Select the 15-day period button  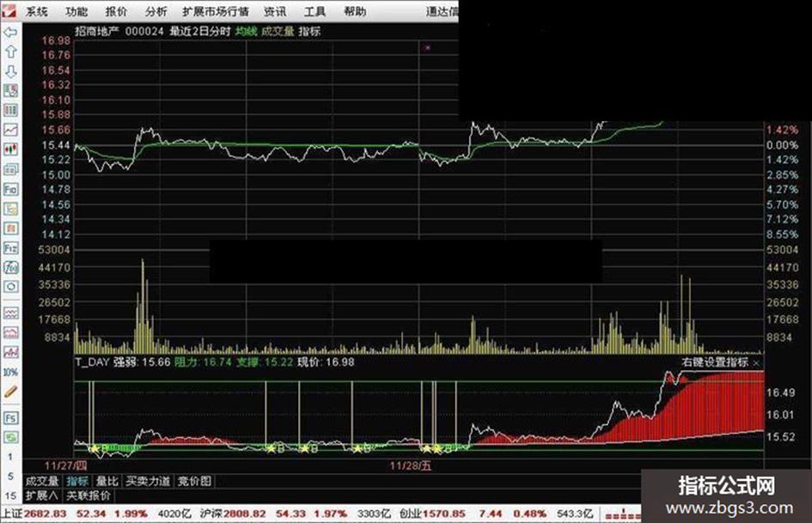(10, 496)
